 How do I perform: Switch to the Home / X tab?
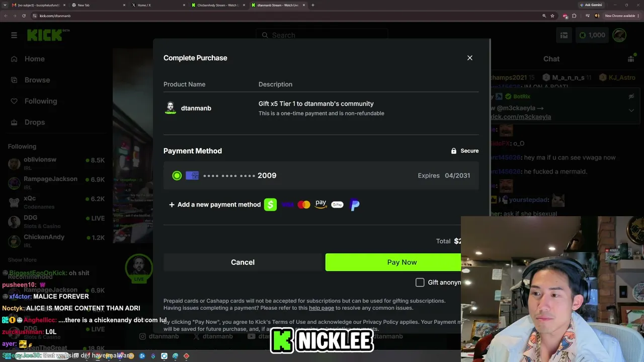(158, 5)
